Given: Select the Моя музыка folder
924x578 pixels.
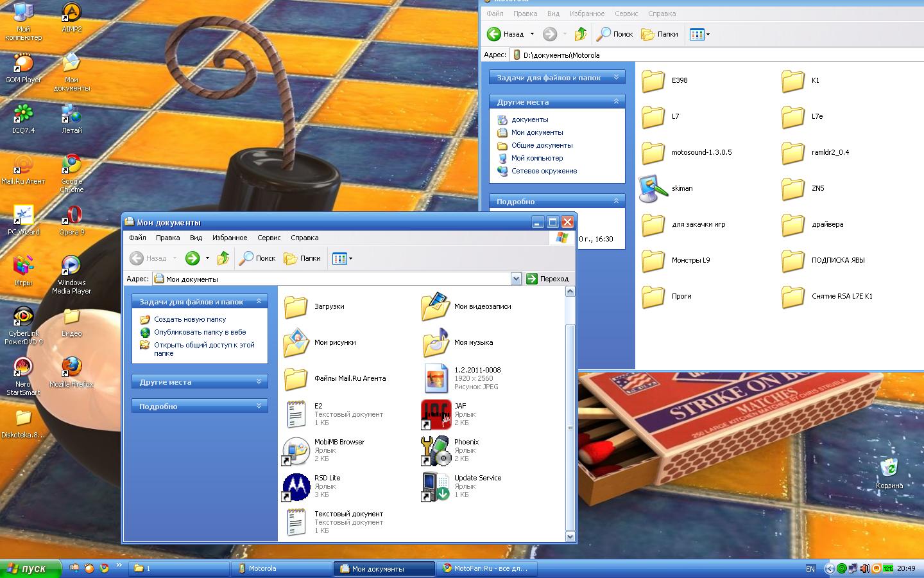Looking at the screenshot, I should (x=458, y=342).
